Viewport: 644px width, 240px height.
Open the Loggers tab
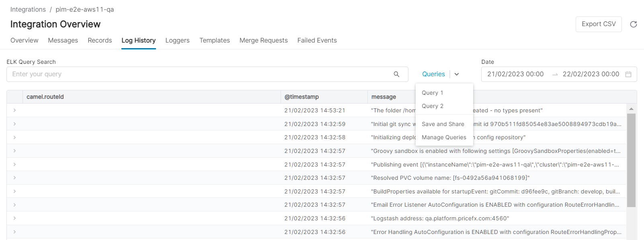pos(177,40)
